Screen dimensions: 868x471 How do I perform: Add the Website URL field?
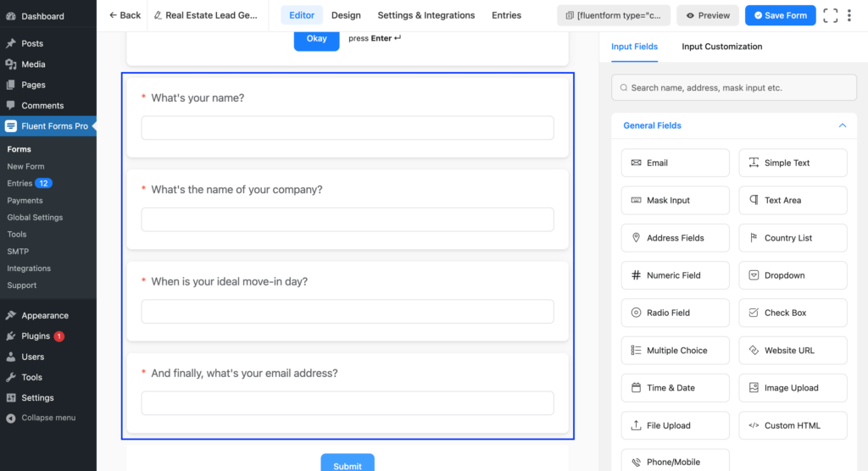click(793, 351)
